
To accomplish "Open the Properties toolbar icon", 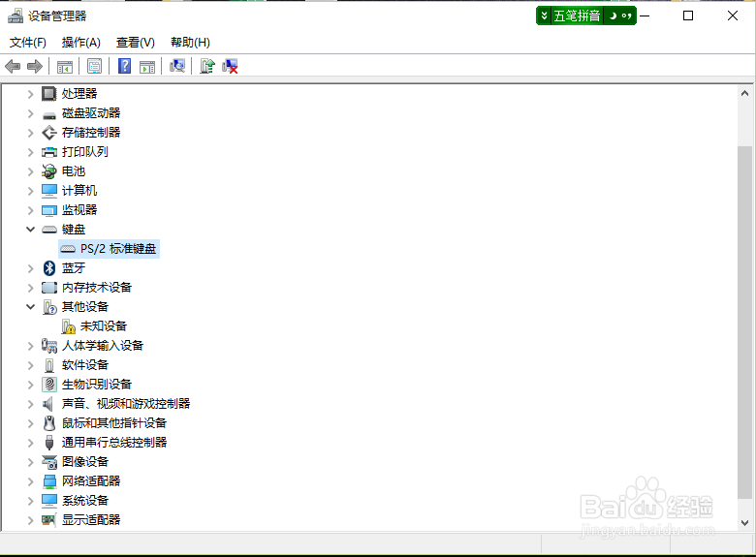I will pos(95,66).
